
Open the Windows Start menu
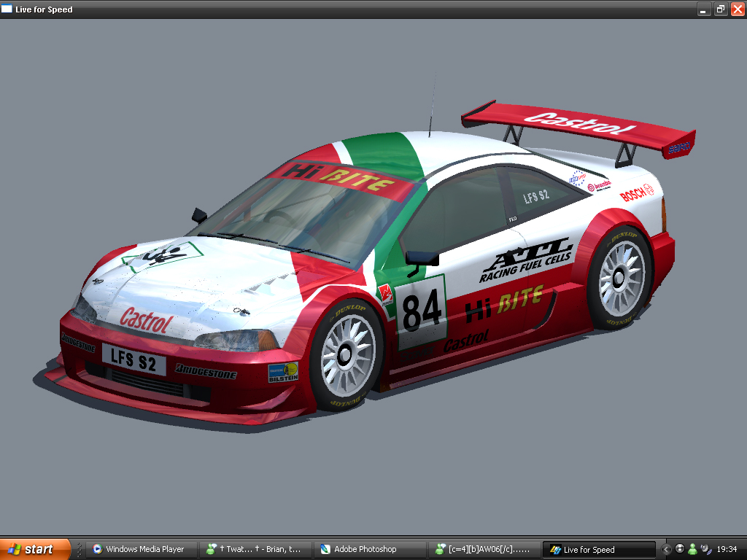(x=35, y=549)
